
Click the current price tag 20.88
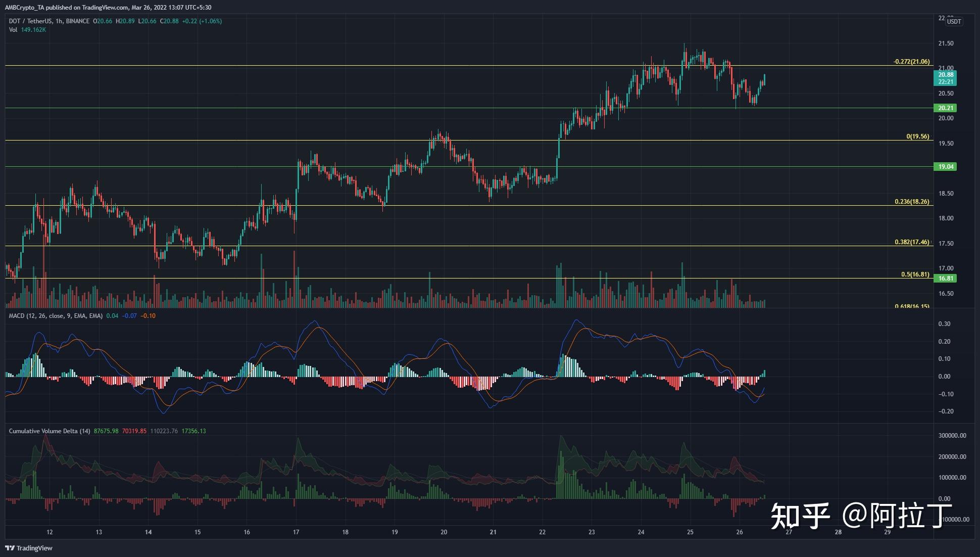coord(945,75)
